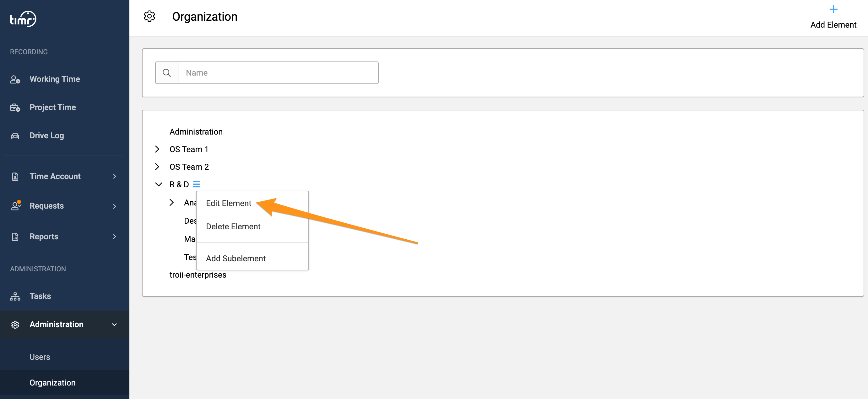868x399 pixels.
Task: Open the Organization admin page
Action: (52, 382)
